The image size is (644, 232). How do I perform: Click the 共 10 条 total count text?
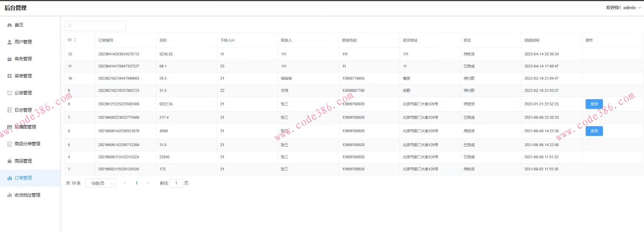click(73, 183)
